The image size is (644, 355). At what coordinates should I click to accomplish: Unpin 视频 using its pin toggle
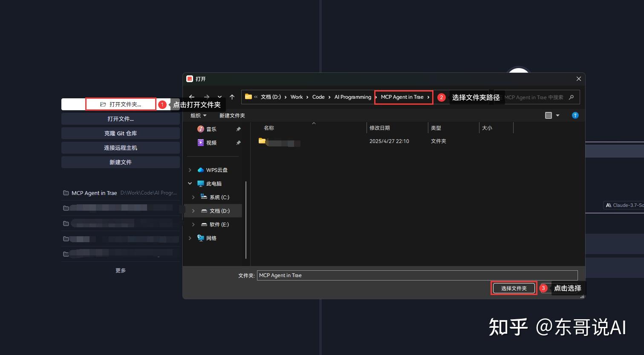point(239,143)
